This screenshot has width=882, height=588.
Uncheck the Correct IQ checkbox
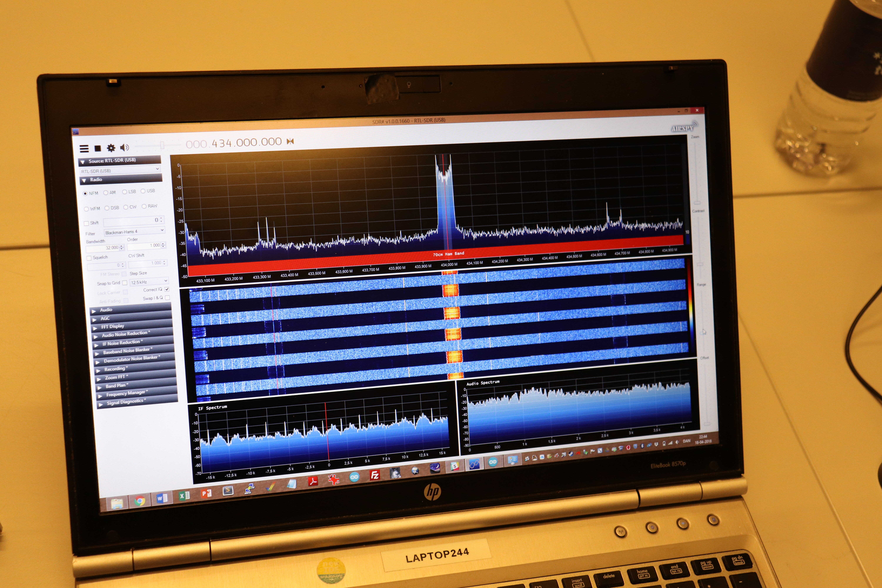pyautogui.click(x=167, y=289)
